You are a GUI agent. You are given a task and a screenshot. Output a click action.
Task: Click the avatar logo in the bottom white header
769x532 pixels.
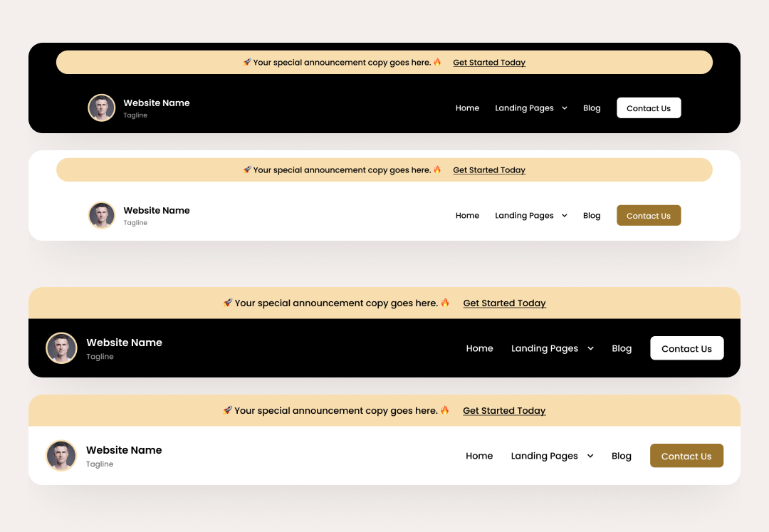pos(61,456)
